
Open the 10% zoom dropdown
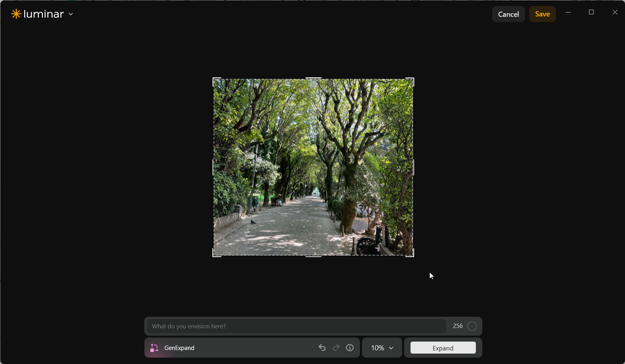(382, 348)
